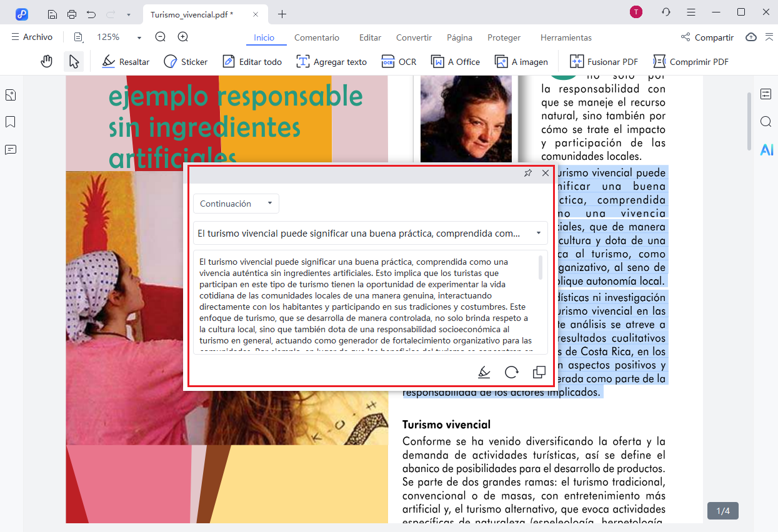Open the comments side panel
Viewport: 778px width, 532px height.
click(x=11, y=150)
